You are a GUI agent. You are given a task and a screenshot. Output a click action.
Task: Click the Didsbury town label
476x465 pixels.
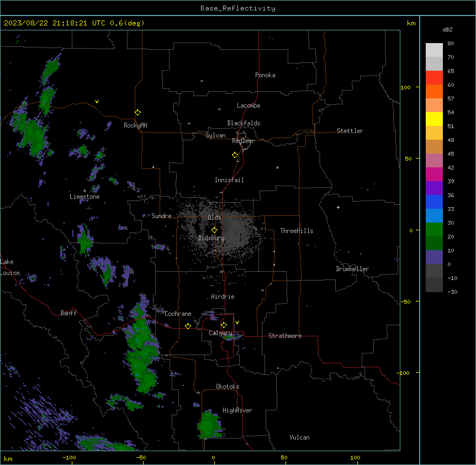click(x=211, y=238)
